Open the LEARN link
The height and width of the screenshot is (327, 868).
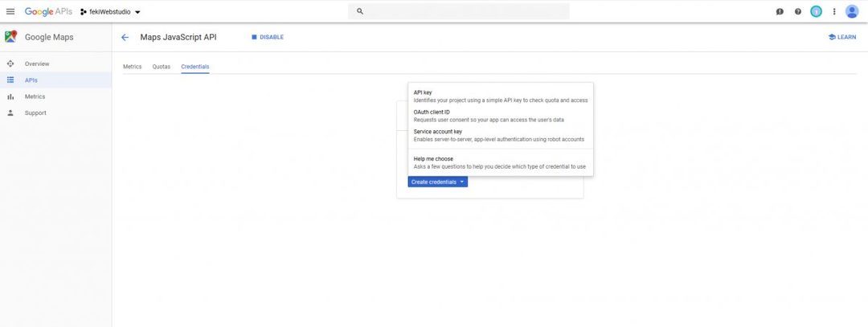[x=842, y=37]
